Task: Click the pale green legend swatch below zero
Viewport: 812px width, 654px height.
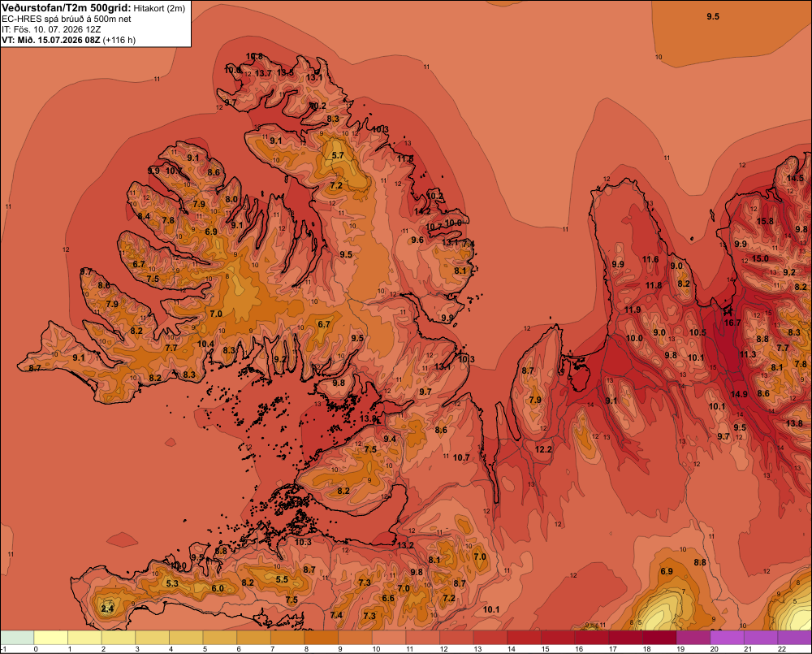Action: click(17, 638)
